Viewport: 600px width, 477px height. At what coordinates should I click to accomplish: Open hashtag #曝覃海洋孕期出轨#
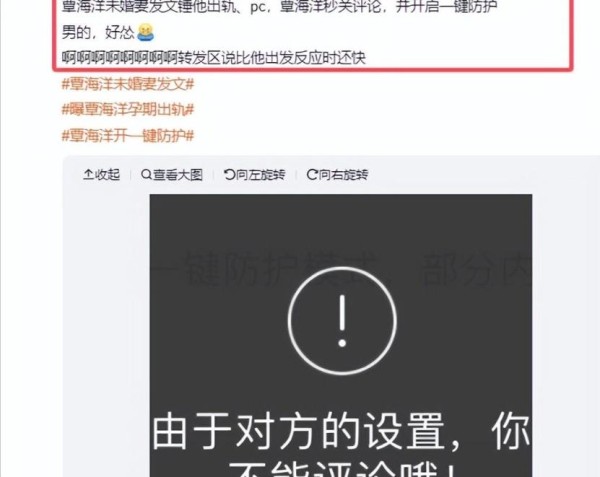(128, 110)
